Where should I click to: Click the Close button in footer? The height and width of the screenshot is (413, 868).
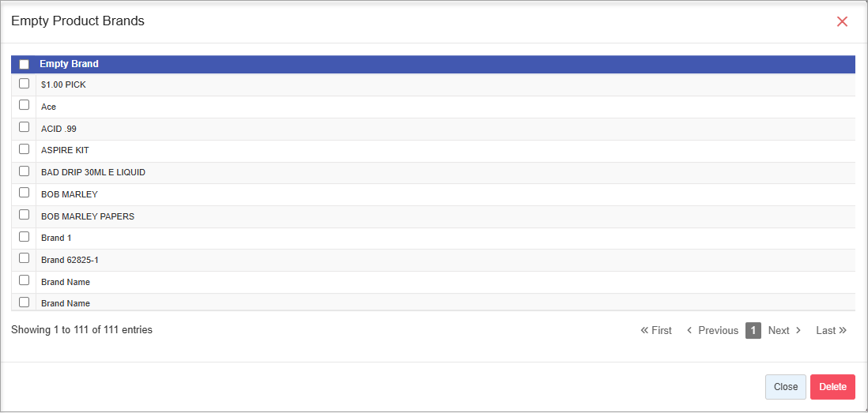pos(785,387)
